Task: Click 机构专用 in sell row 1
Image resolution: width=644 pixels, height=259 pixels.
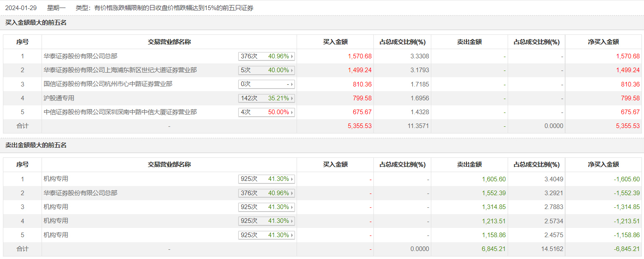Action: click(56, 179)
